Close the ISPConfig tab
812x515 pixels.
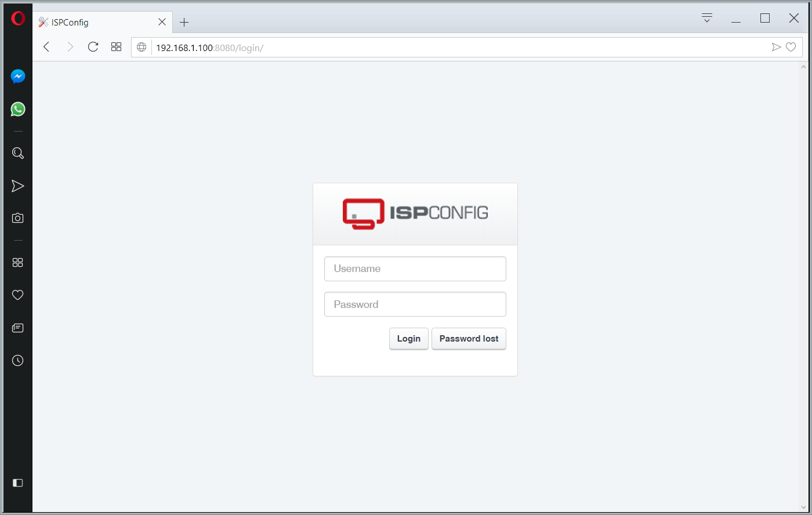click(x=162, y=22)
